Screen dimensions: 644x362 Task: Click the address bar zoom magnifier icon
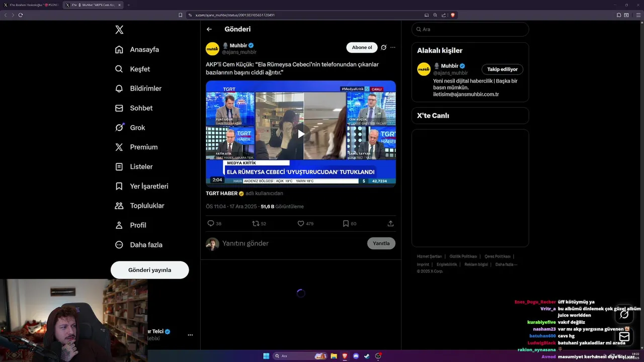(435, 15)
